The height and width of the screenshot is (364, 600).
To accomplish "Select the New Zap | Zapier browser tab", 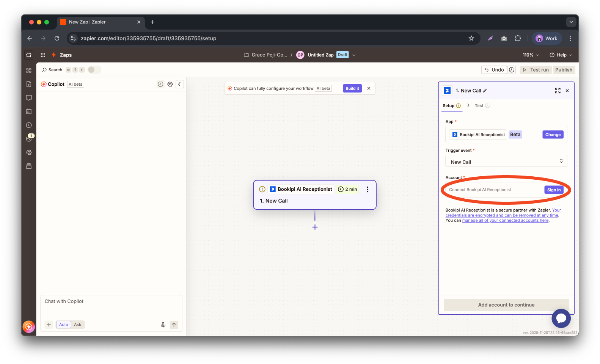I will pyautogui.click(x=101, y=22).
